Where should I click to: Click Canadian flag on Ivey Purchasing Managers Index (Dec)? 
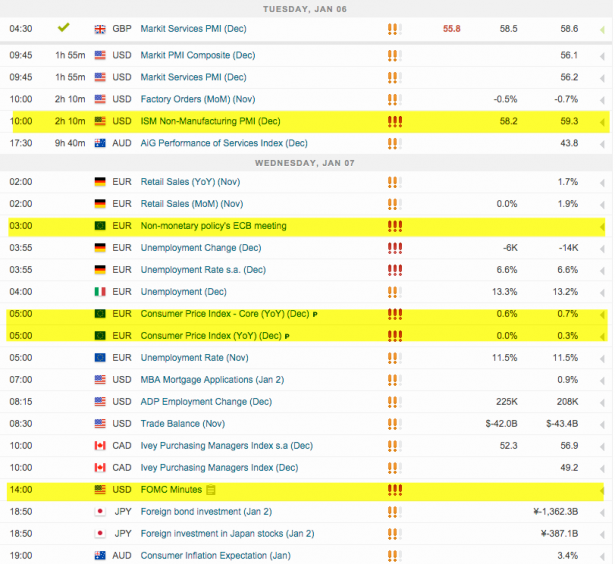click(x=100, y=468)
